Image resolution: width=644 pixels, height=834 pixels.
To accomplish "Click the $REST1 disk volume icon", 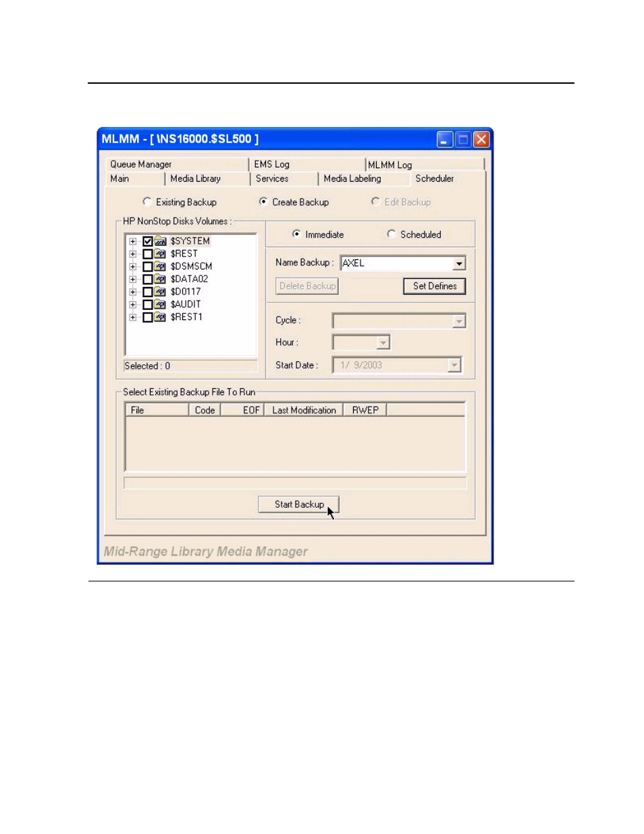I will (160, 317).
